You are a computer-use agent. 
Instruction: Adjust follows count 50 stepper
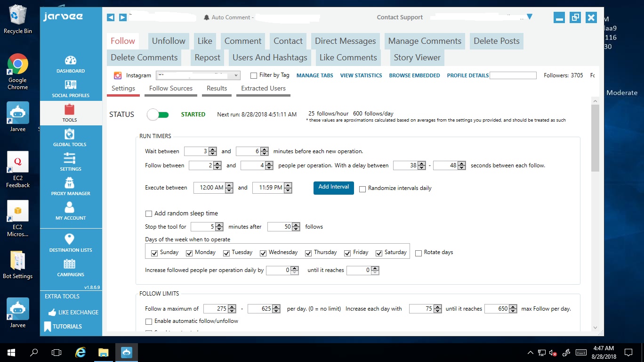click(296, 227)
